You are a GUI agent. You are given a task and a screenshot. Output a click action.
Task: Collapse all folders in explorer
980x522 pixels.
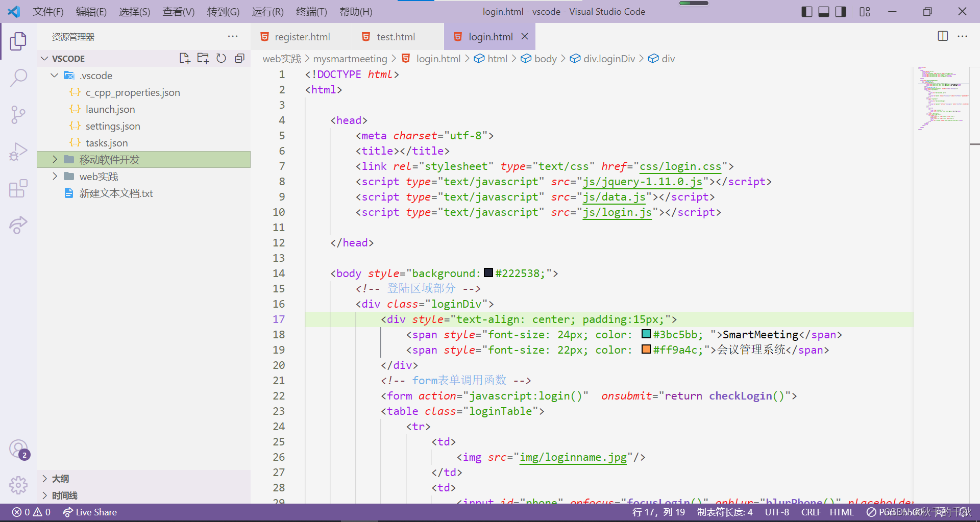tap(239, 58)
